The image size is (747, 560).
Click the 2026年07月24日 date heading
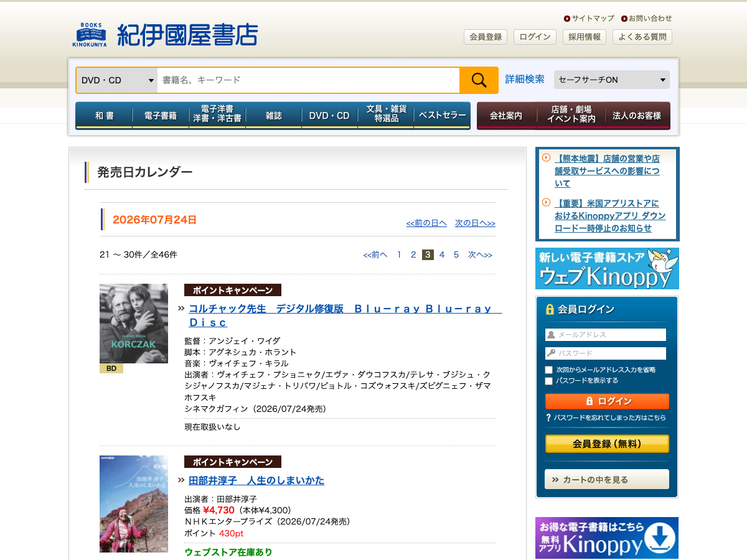click(x=154, y=220)
